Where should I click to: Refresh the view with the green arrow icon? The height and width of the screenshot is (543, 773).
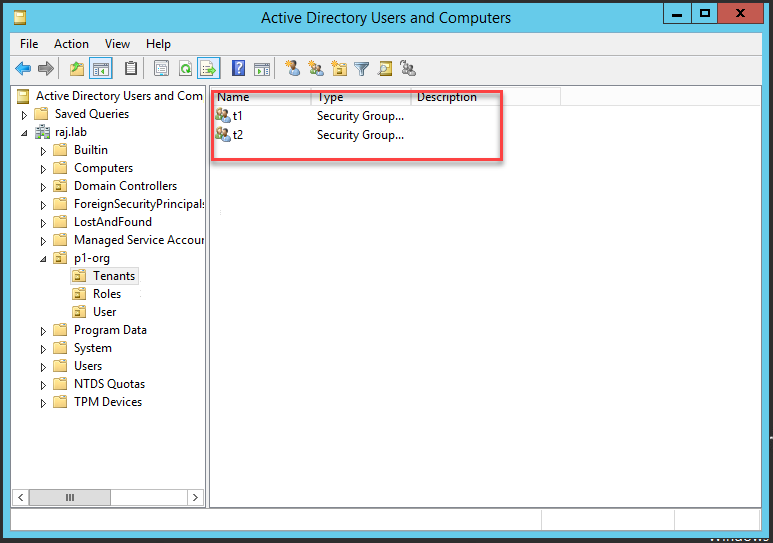pyautogui.click(x=185, y=69)
